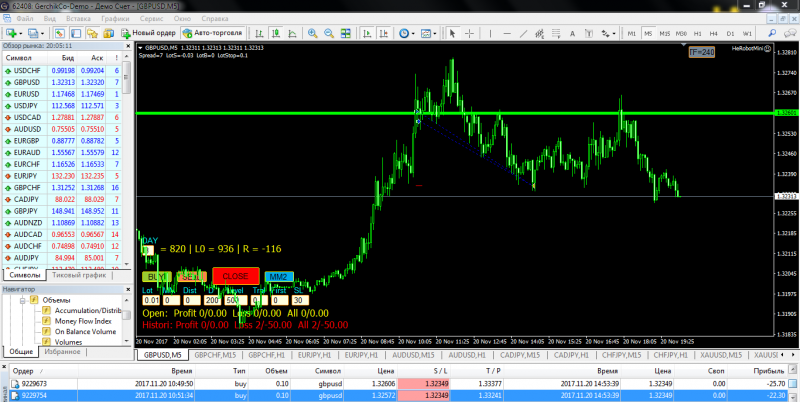Click the SL input field showing 30

click(x=301, y=300)
